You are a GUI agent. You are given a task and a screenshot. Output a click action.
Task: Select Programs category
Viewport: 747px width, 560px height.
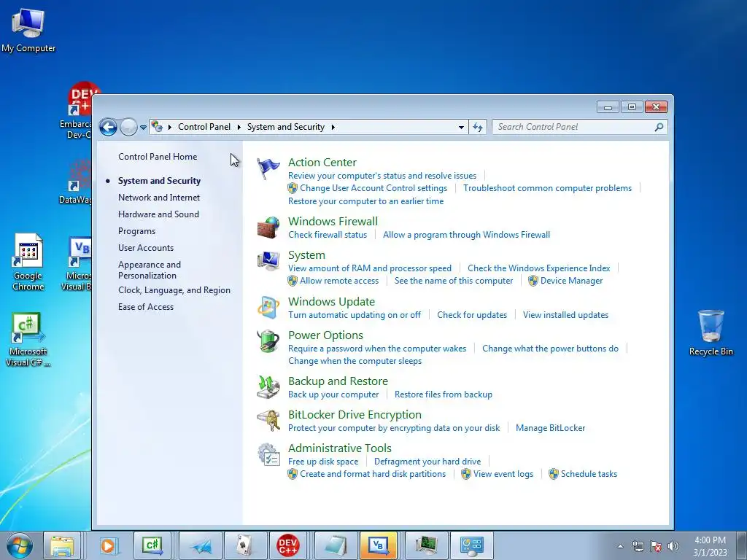pos(136,231)
